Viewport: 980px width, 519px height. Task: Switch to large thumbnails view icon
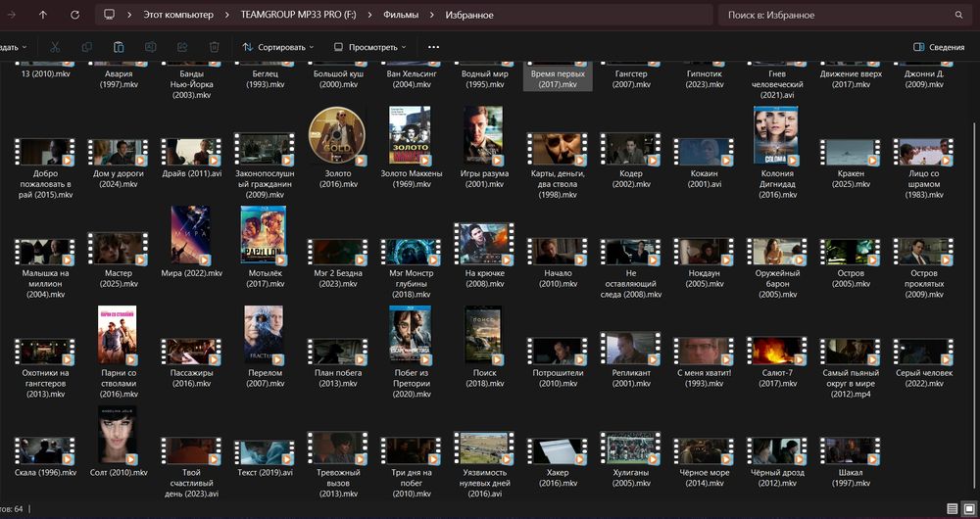pos(969,508)
